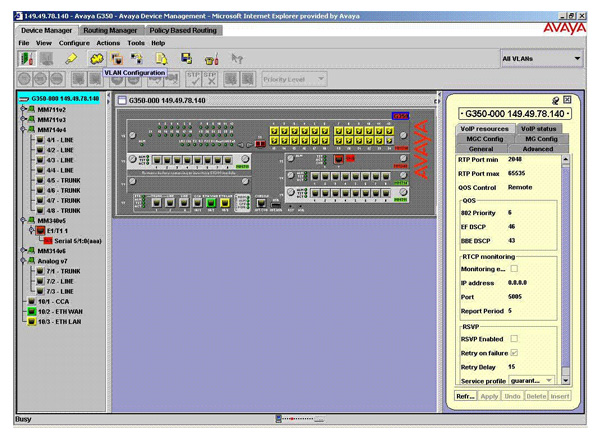Select the MGC Config tab
Image resolution: width=600 pixels, height=440 pixels.
485,139
